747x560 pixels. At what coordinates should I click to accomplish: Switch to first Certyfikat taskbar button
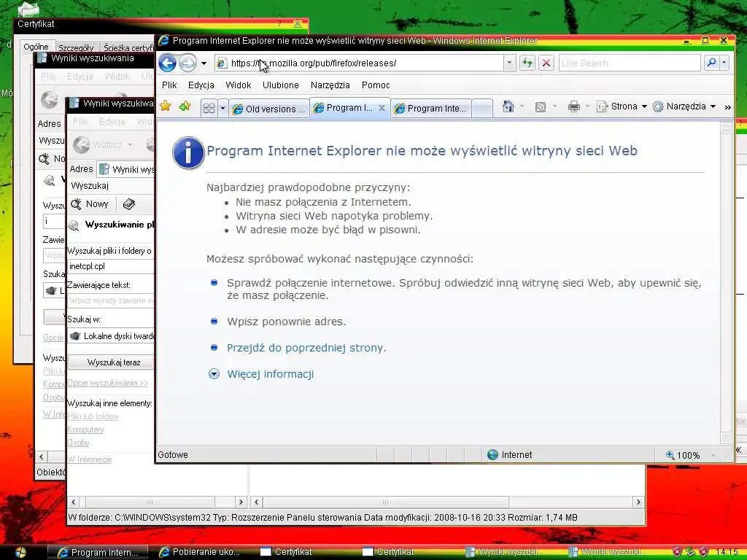coord(286,552)
